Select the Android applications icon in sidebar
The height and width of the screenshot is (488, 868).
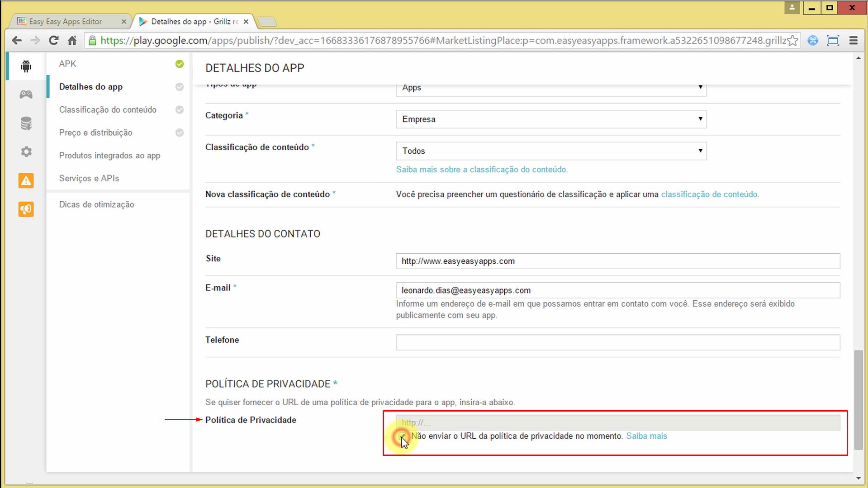click(x=26, y=66)
